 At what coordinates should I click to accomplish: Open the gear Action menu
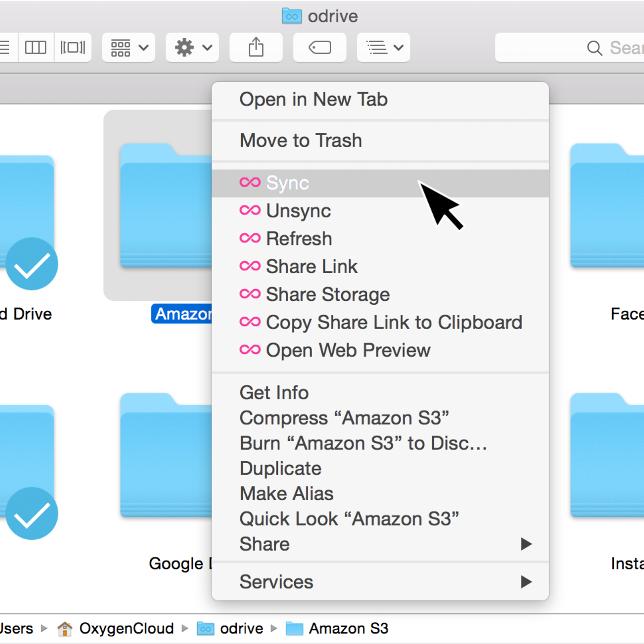(x=192, y=47)
